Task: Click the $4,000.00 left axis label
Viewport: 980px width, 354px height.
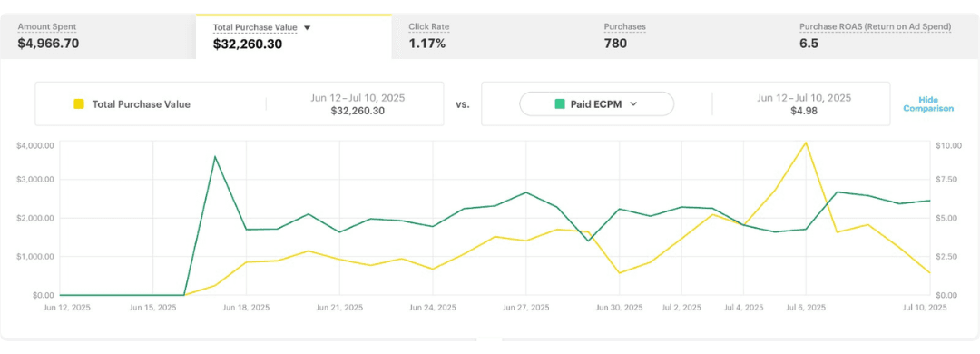Action: click(36, 145)
